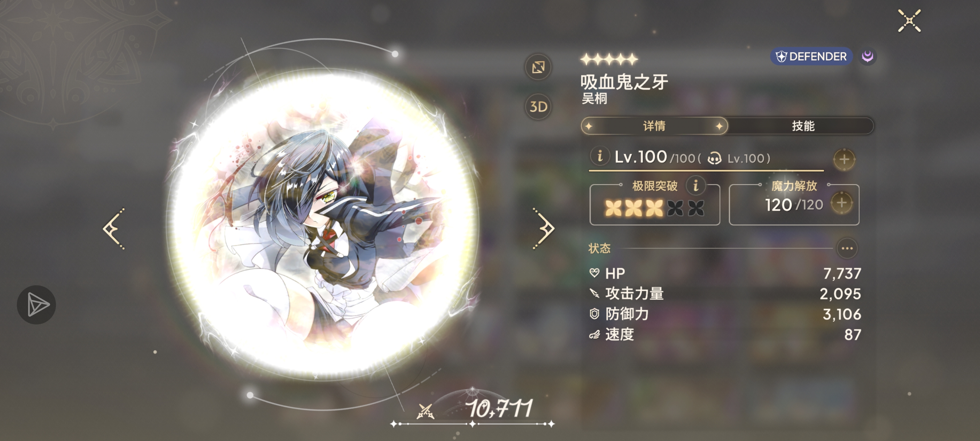The width and height of the screenshot is (980, 441).
Task: Show next character with right arrow
Action: pos(543,229)
